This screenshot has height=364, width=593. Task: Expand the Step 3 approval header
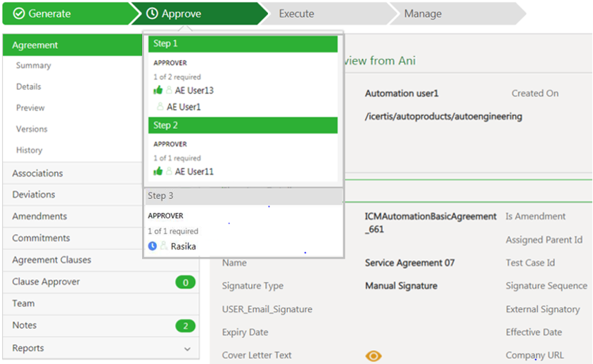243,195
